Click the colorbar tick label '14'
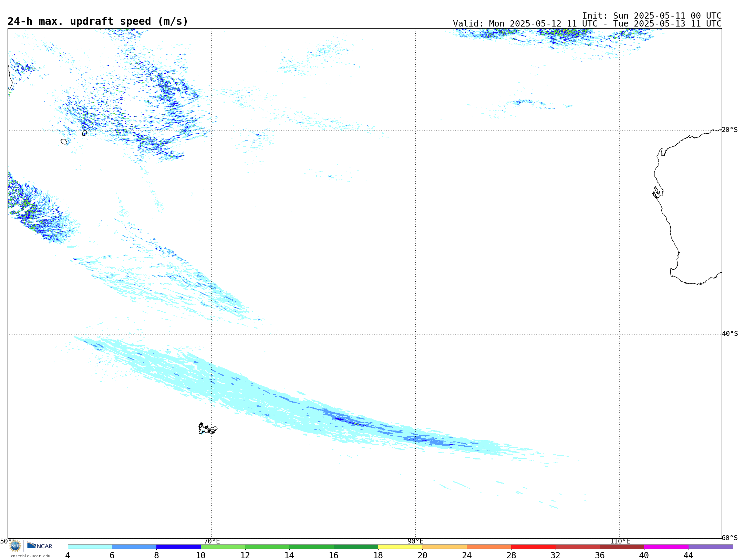This screenshot has height=560, width=744. tap(289, 556)
